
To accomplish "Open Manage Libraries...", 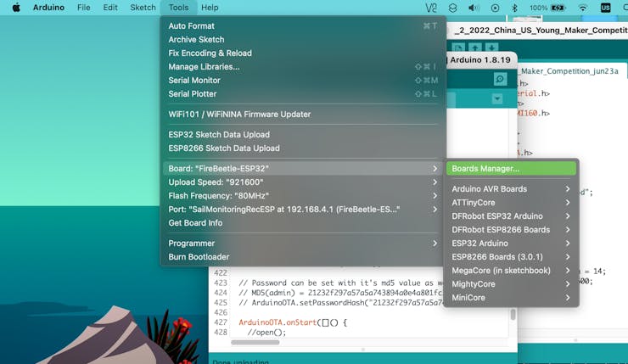I will click(x=303, y=67).
